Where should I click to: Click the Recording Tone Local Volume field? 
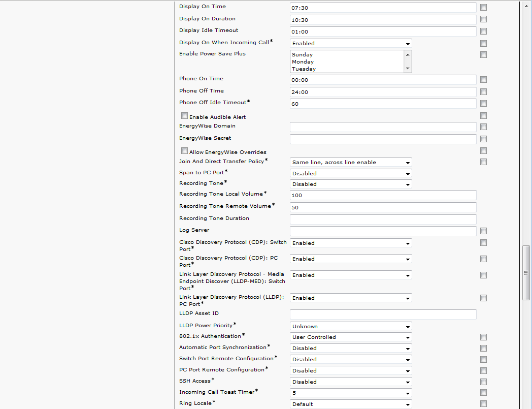click(383, 195)
